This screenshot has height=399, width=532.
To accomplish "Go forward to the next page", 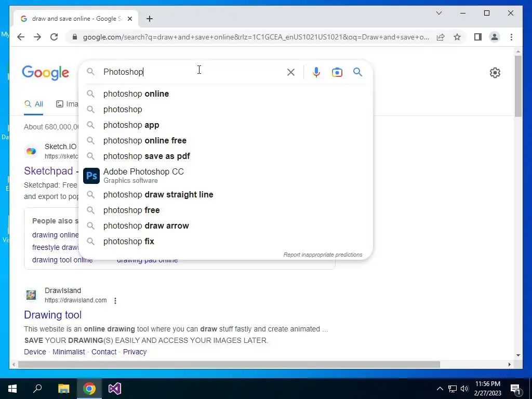I will (x=37, y=37).
